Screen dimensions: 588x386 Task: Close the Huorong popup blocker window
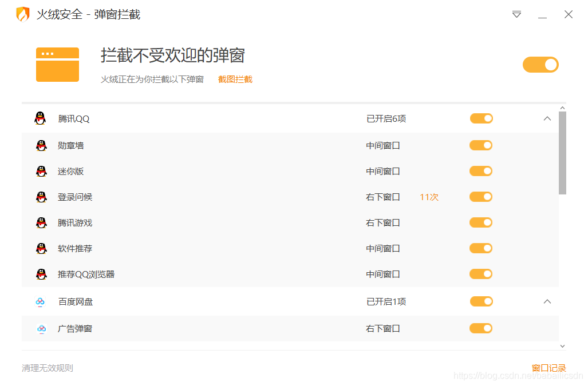(569, 14)
